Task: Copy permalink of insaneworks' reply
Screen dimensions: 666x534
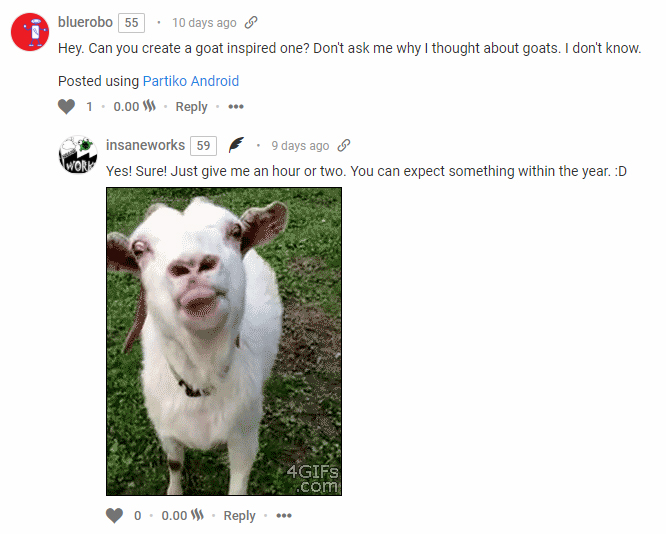Action: click(344, 145)
